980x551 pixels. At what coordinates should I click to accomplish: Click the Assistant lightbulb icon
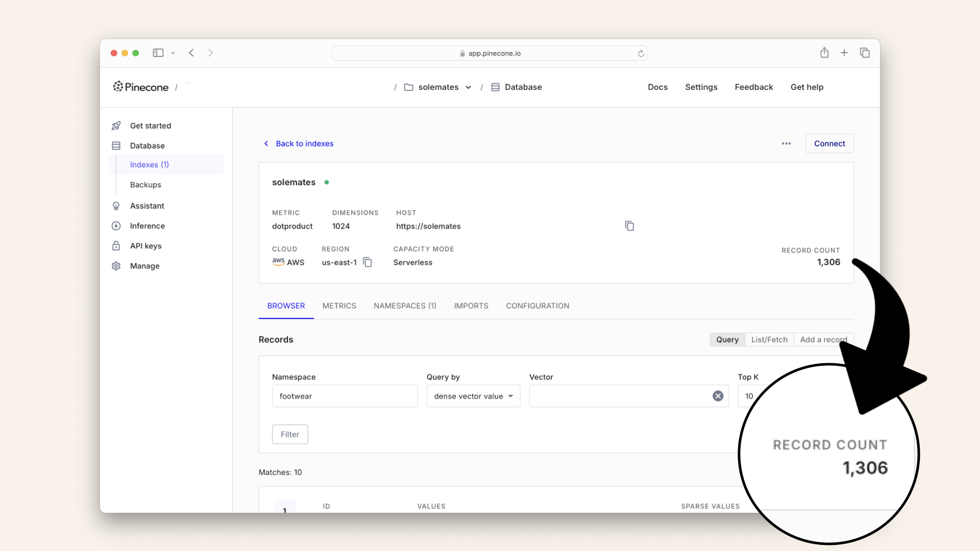pyautogui.click(x=116, y=206)
